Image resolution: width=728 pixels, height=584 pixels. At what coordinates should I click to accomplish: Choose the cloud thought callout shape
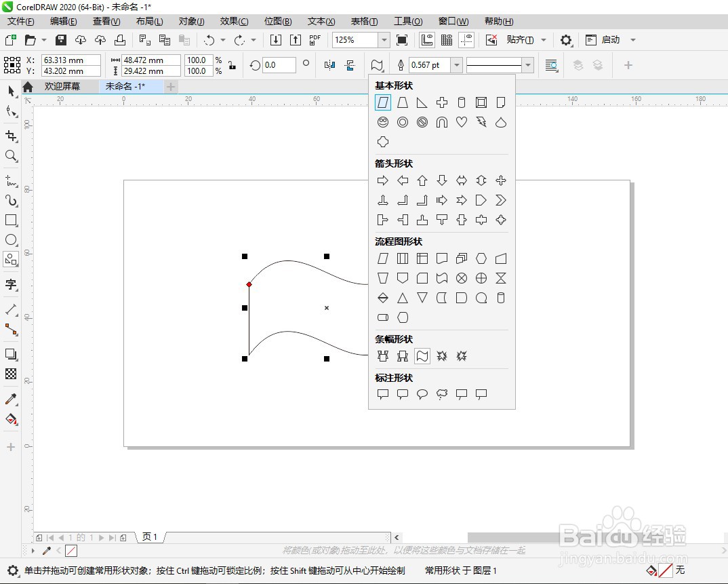click(441, 395)
